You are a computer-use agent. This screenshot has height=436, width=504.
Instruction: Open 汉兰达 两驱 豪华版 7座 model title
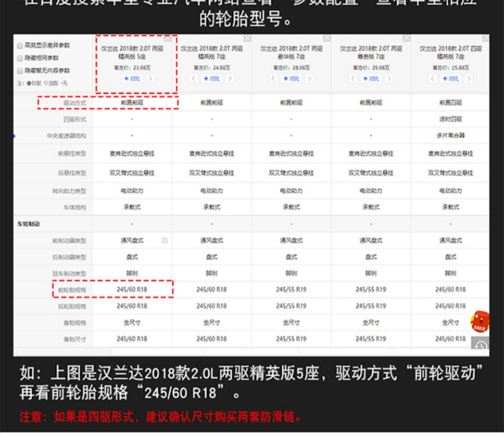pos(291,52)
